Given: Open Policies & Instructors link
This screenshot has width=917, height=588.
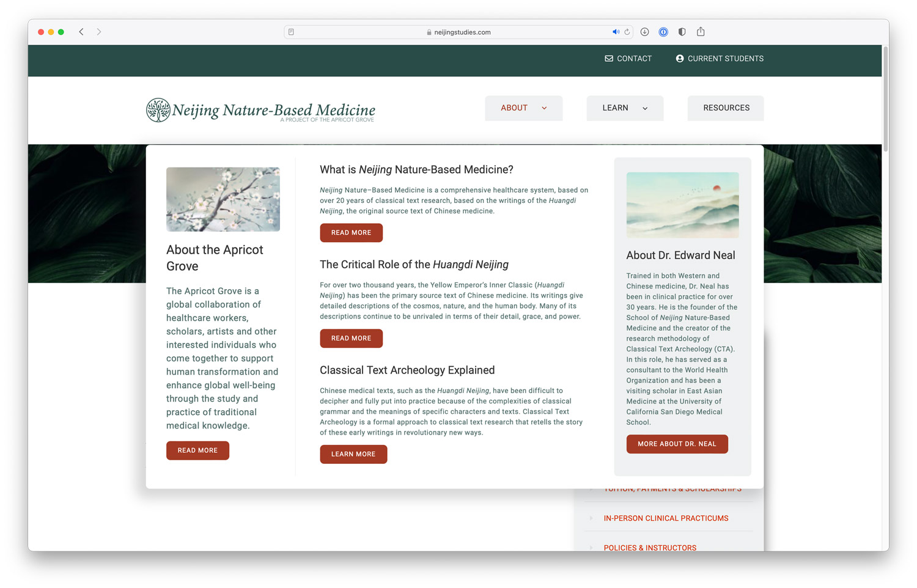Looking at the screenshot, I should [650, 548].
